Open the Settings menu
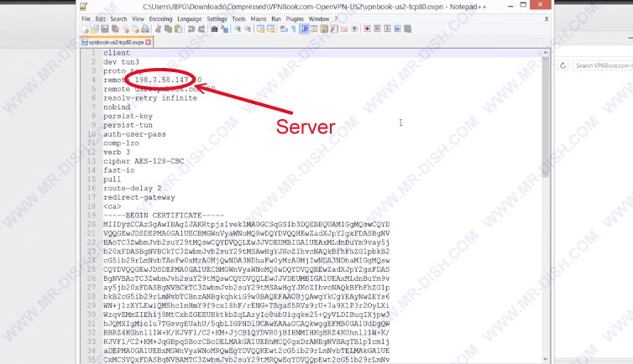633x364 pixels. tap(217, 19)
